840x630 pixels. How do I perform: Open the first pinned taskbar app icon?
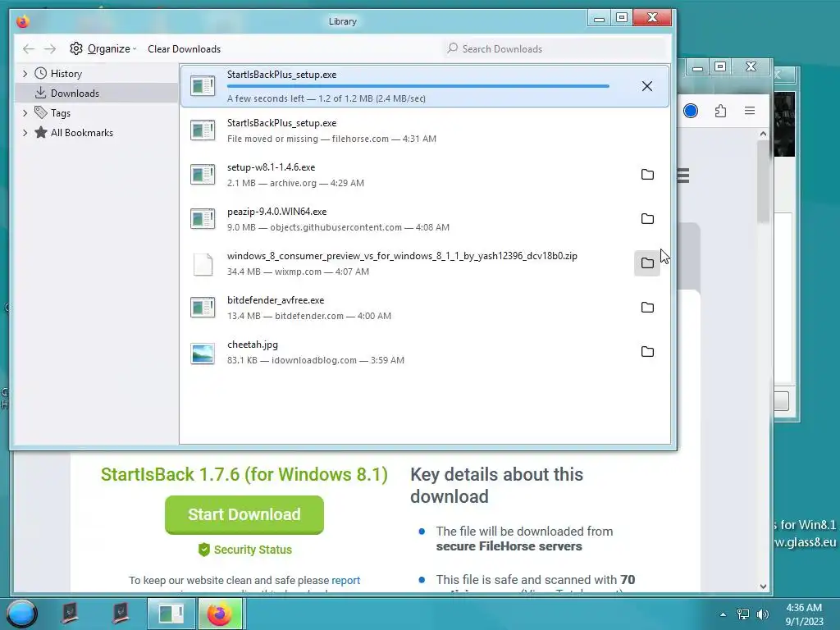pyautogui.click(x=70, y=614)
